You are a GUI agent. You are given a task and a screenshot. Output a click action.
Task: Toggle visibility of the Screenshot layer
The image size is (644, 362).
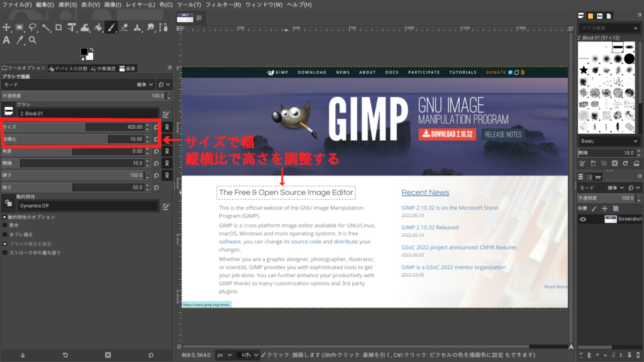click(x=583, y=219)
